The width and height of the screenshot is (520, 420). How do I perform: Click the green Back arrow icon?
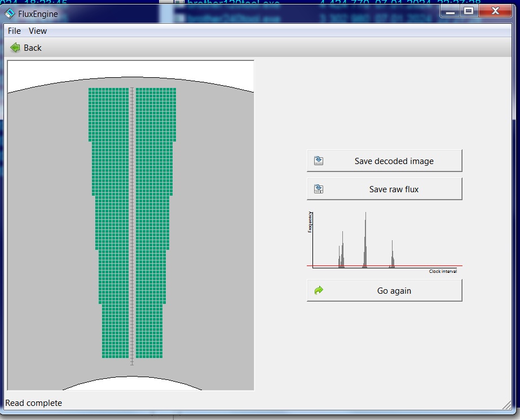pos(15,48)
